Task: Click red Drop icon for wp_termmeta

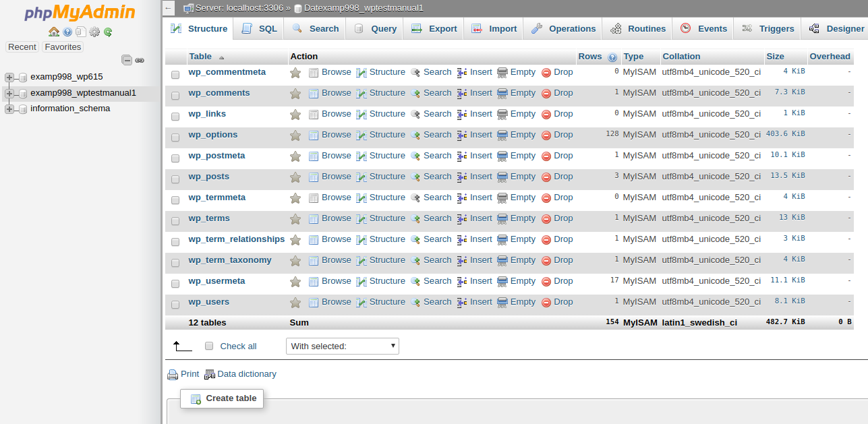Action: 546,198
